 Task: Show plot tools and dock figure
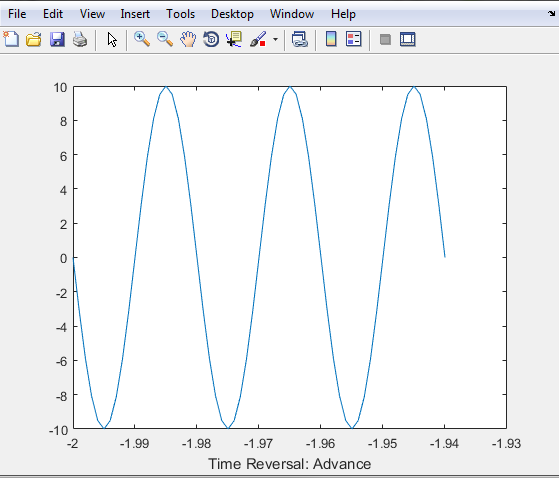[408, 39]
